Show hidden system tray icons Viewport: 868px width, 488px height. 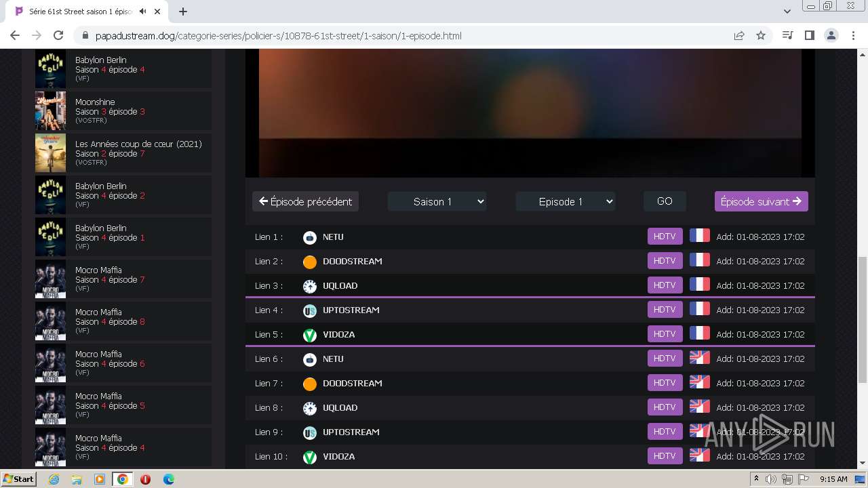(756, 479)
